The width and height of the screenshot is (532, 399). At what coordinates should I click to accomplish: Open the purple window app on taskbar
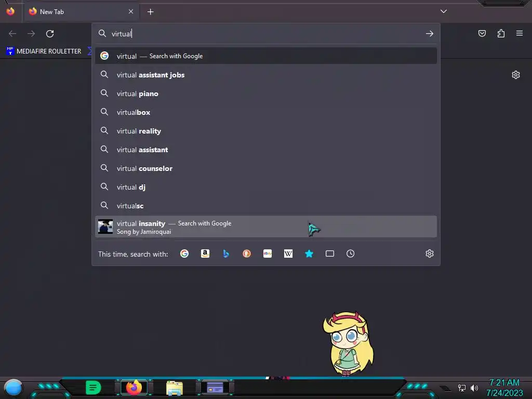(x=215, y=388)
